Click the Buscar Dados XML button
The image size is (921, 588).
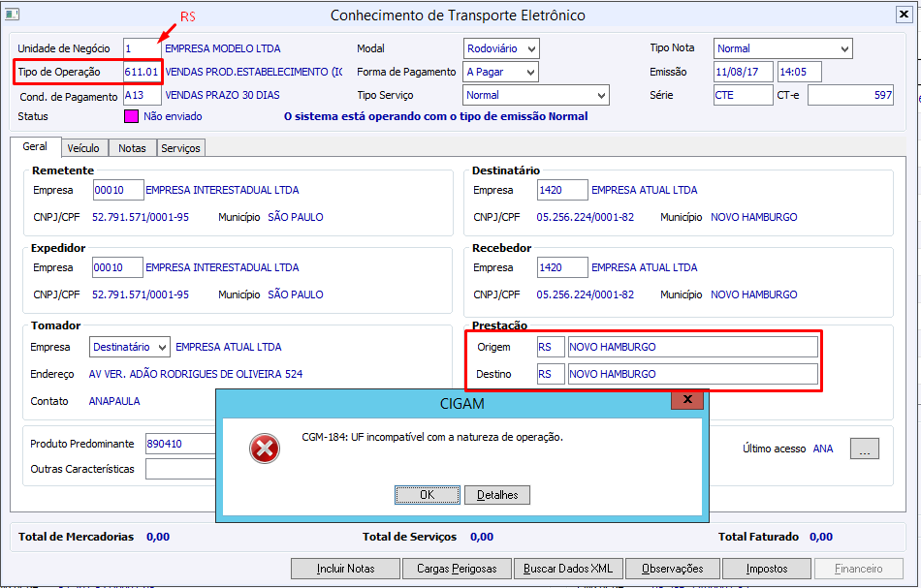(x=568, y=569)
